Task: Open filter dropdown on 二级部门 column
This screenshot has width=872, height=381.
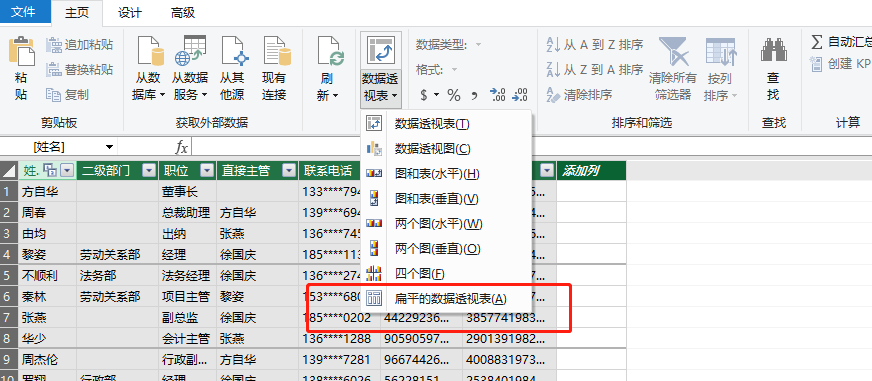Action: (x=150, y=171)
